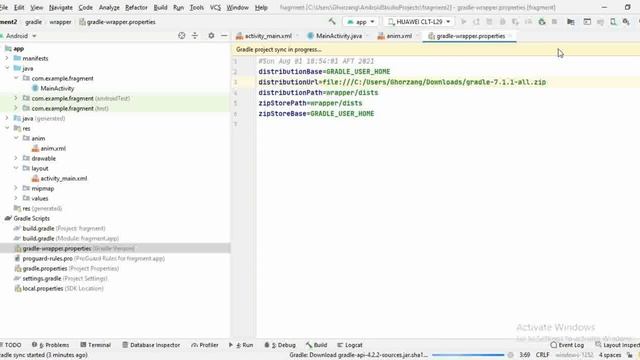
Task: Open the Build menu
Action: 160,7
